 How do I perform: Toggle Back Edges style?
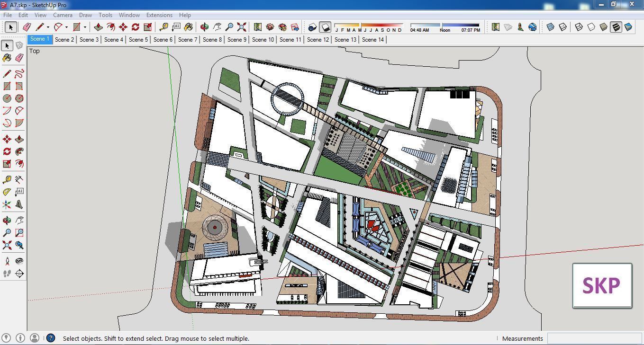(563, 27)
